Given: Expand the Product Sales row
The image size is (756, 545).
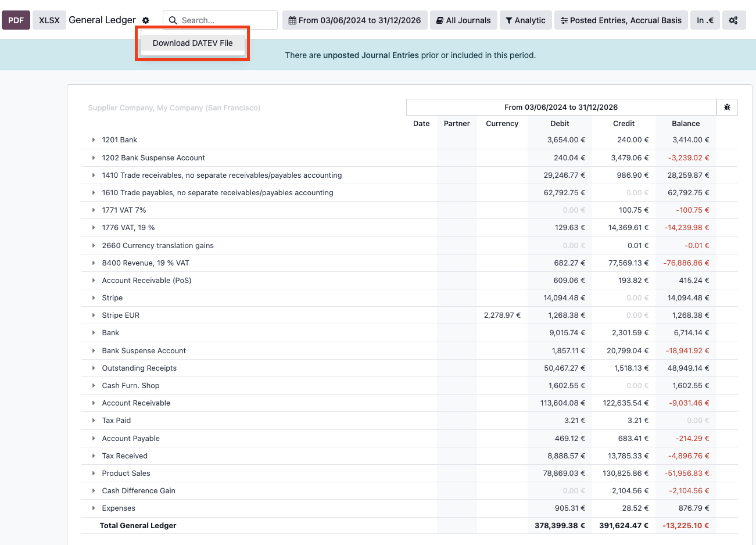Looking at the screenshot, I should coord(94,473).
